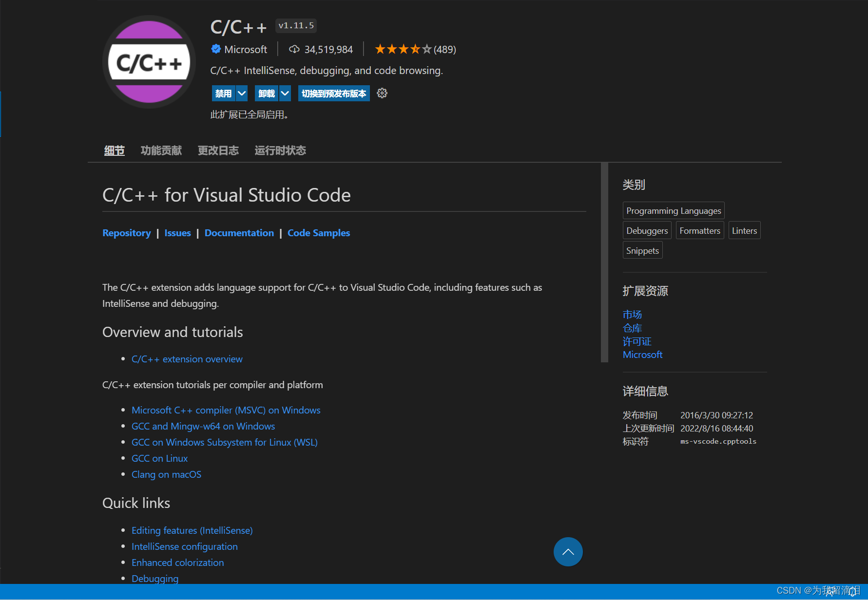Open GCC and Mingw-w64 on Windows link
The image size is (868, 600).
click(203, 426)
